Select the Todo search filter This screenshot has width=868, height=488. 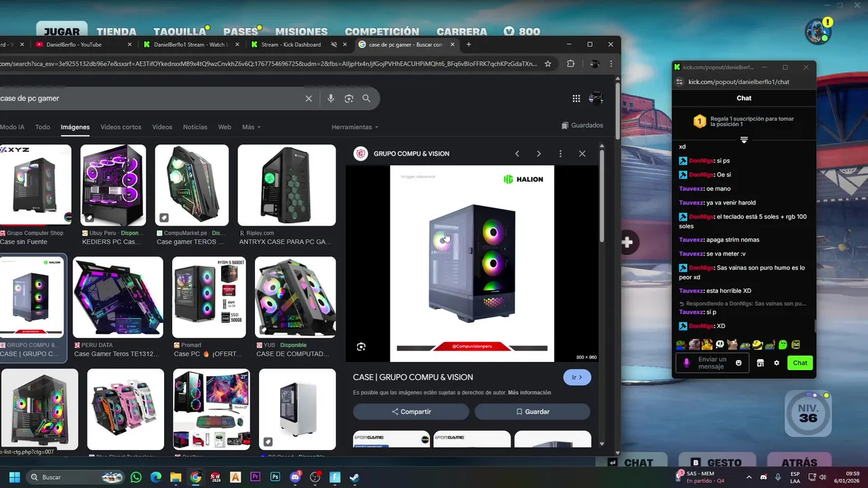click(43, 127)
